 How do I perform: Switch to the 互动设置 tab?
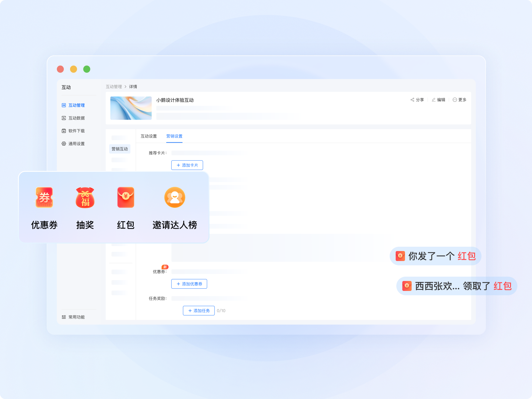(x=149, y=136)
